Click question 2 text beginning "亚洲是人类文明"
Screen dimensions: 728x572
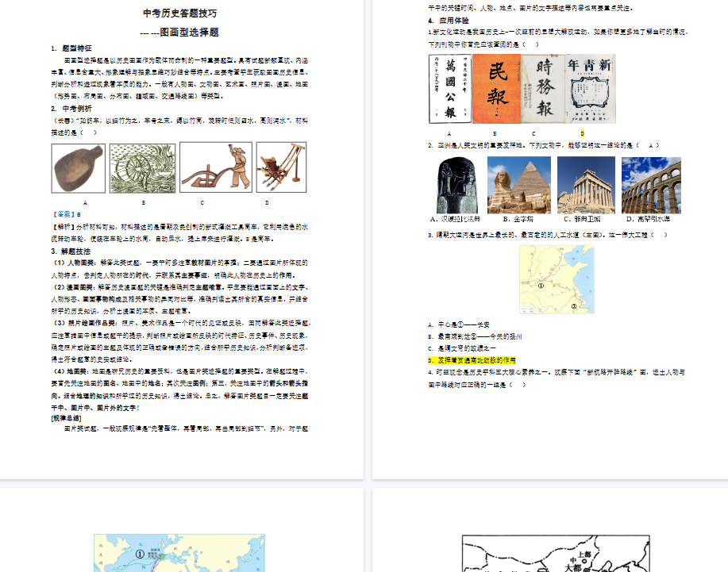544,146
